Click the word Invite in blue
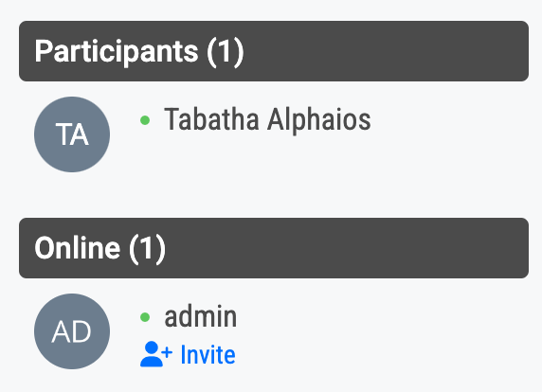 208,354
